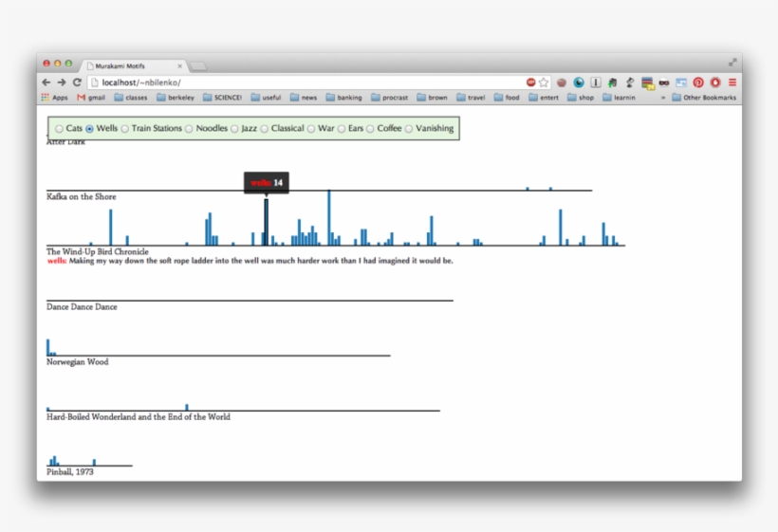
Task: Open the gmail bookmark link
Action: 91,98
